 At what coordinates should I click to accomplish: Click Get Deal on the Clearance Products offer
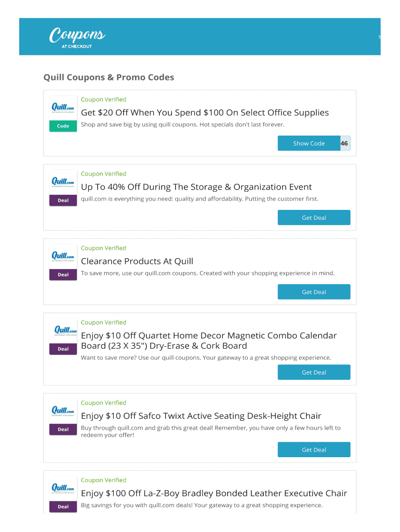[x=314, y=291]
